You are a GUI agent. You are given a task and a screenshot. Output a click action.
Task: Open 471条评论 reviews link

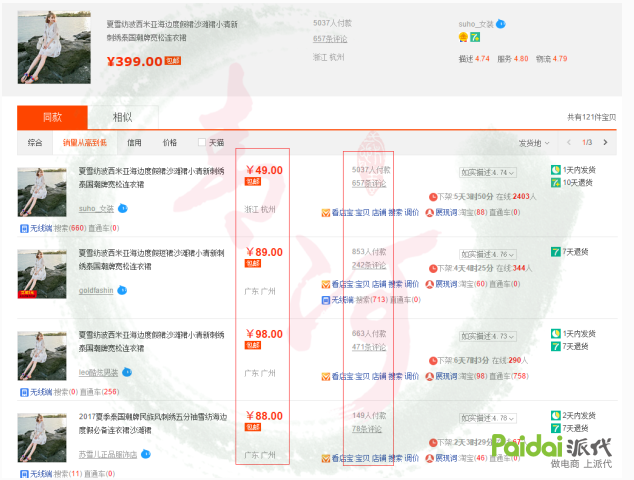[369, 347]
